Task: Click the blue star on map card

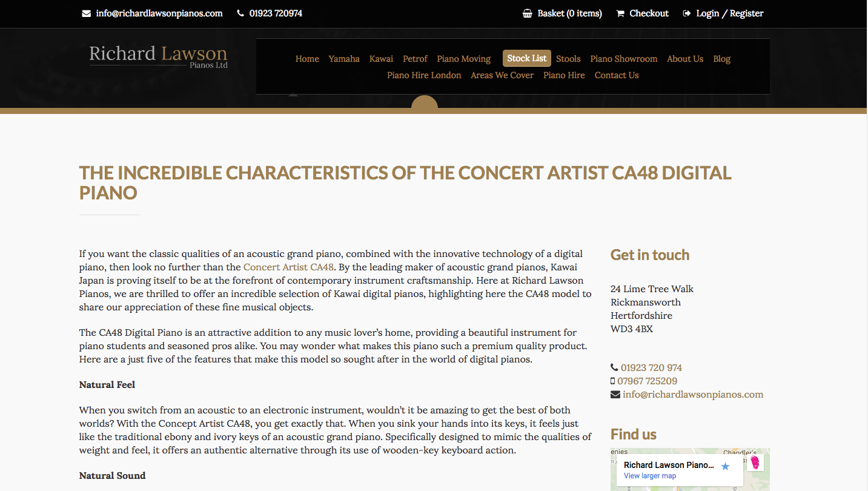Action: click(725, 466)
